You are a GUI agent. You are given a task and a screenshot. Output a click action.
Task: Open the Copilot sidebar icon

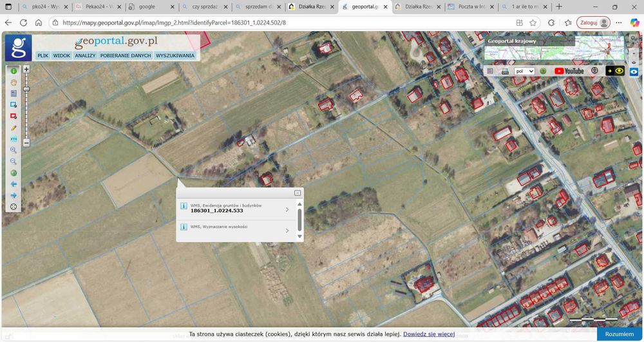coord(634,23)
